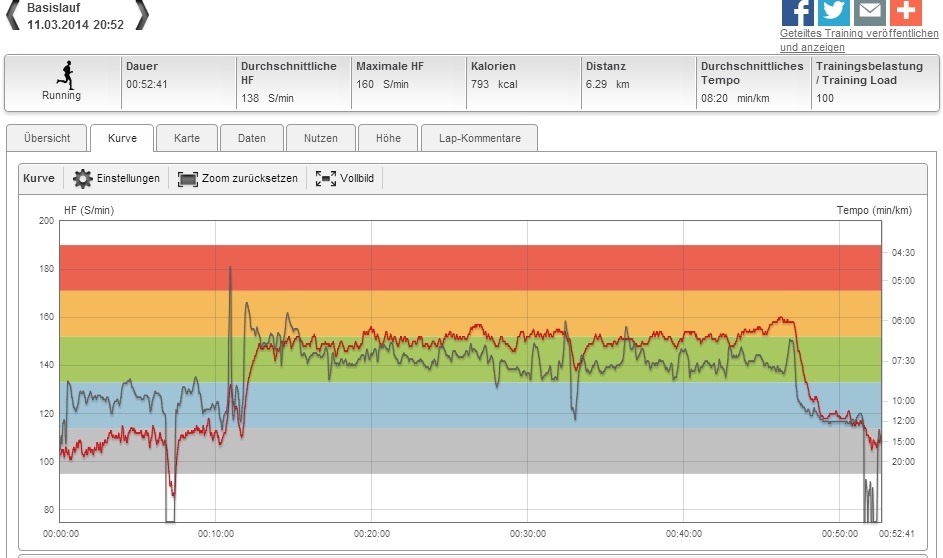Click the Einstellungen gear icon

coord(83,179)
